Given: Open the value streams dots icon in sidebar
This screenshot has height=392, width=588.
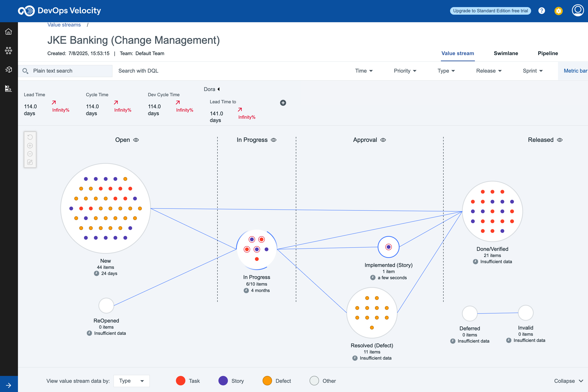Looking at the screenshot, I should 9,51.
